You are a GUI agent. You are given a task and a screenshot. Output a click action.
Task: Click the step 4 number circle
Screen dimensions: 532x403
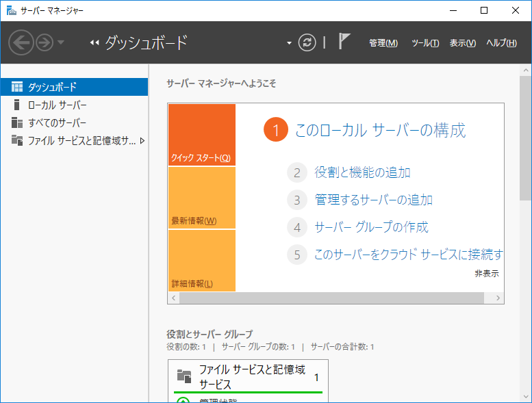point(297,227)
